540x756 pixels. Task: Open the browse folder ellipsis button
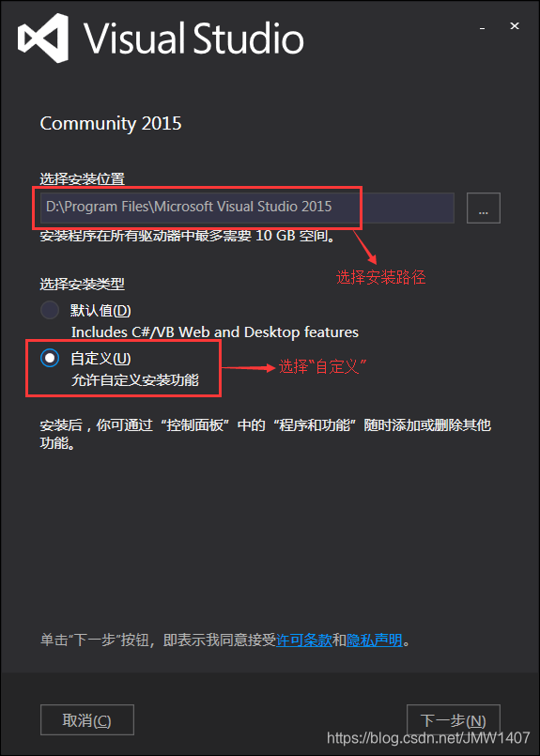point(483,208)
